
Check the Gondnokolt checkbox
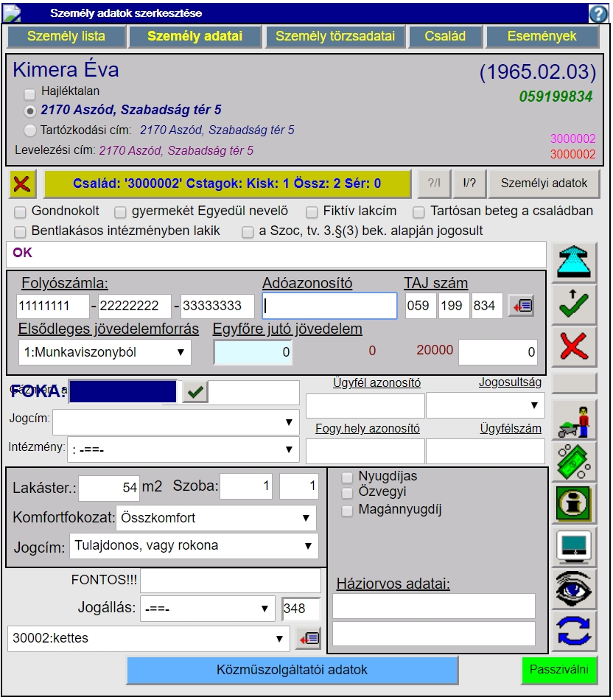(21, 211)
